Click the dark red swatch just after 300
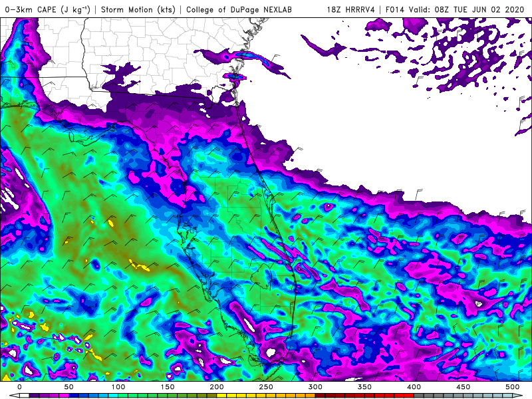Screen dimensions: 532x399 click(320, 396)
